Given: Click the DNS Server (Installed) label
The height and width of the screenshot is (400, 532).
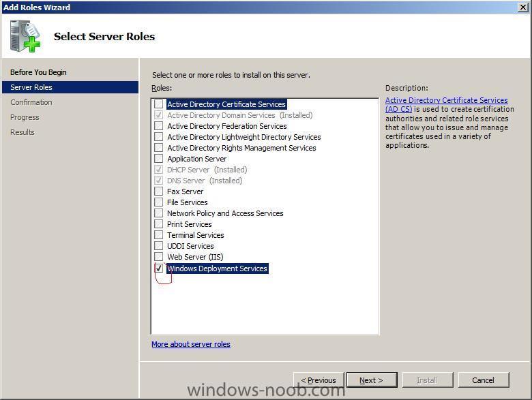Looking at the screenshot, I should (x=205, y=181).
